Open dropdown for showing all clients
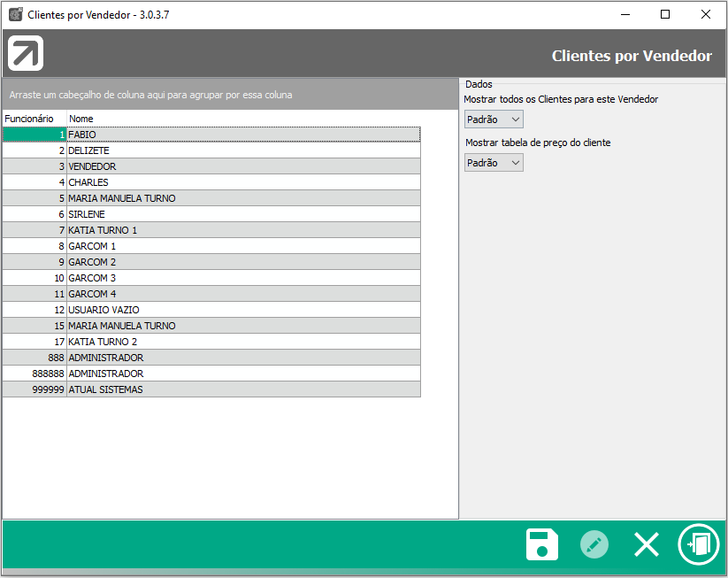Image resolution: width=728 pixels, height=578 pixels. (494, 119)
